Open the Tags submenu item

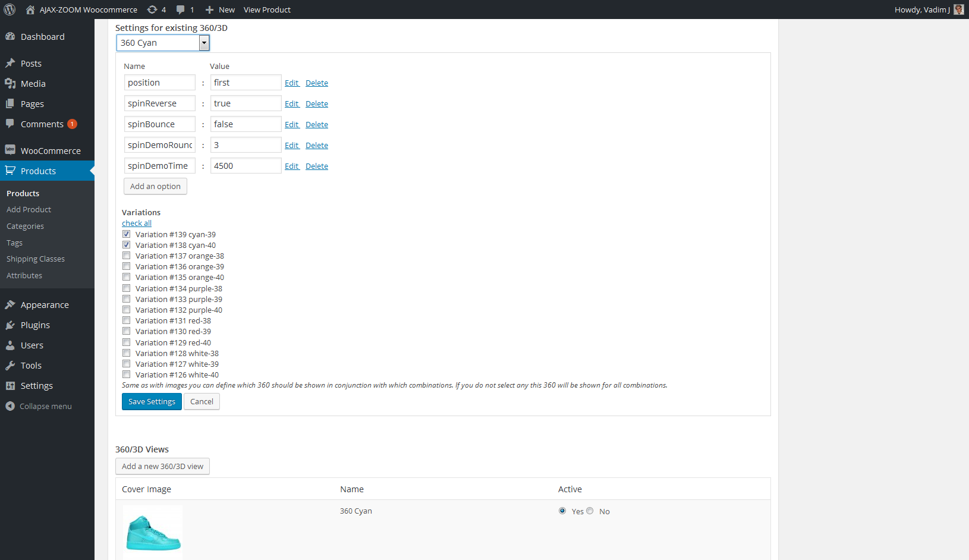click(14, 243)
